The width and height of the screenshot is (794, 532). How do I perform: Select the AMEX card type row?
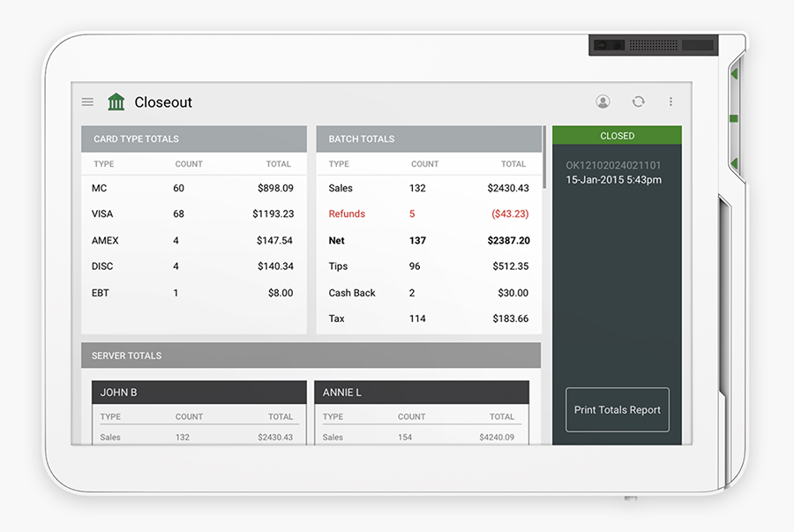pos(194,241)
